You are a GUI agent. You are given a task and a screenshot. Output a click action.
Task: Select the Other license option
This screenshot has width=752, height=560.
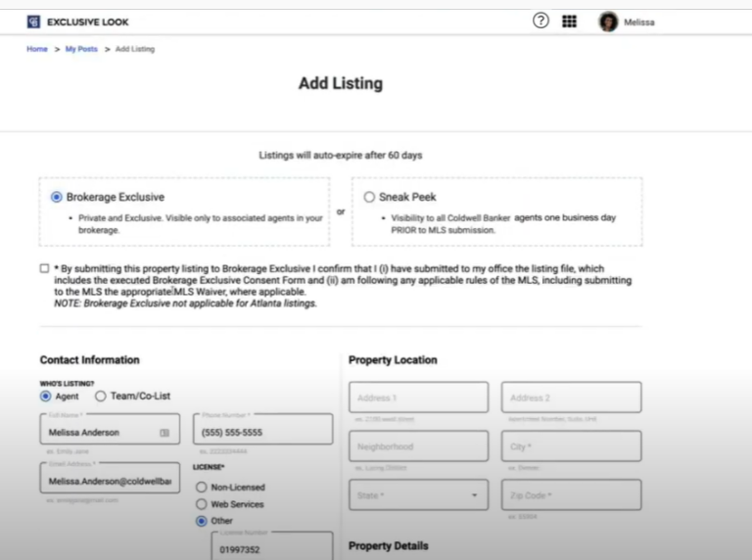click(x=202, y=521)
